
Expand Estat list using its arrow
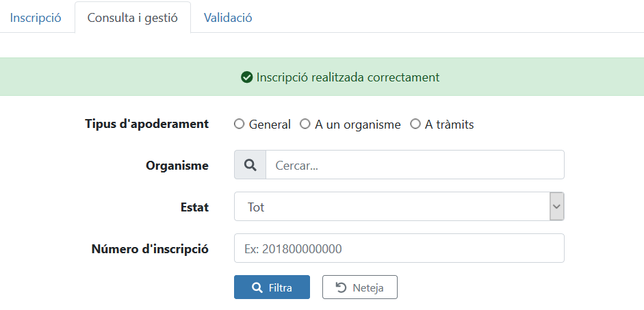557,207
